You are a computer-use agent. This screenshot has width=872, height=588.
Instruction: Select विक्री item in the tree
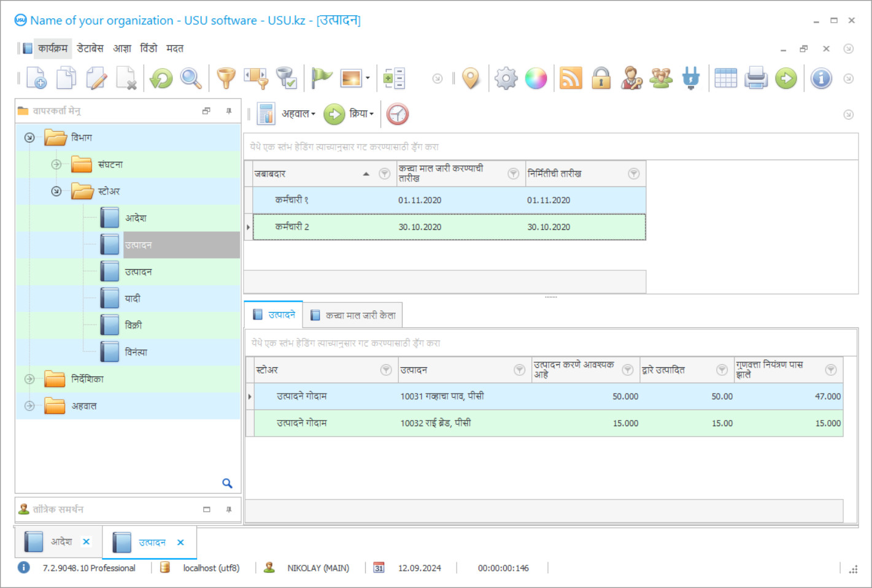tap(133, 326)
